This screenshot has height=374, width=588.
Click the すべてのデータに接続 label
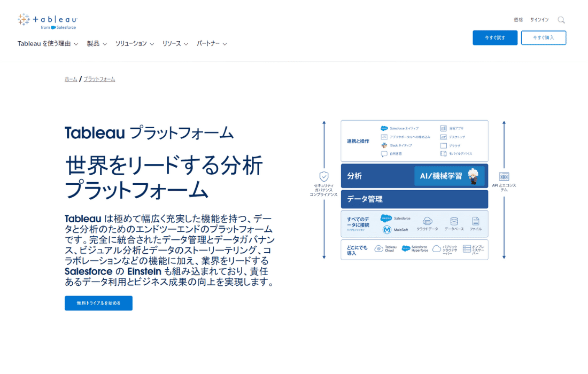click(x=358, y=222)
